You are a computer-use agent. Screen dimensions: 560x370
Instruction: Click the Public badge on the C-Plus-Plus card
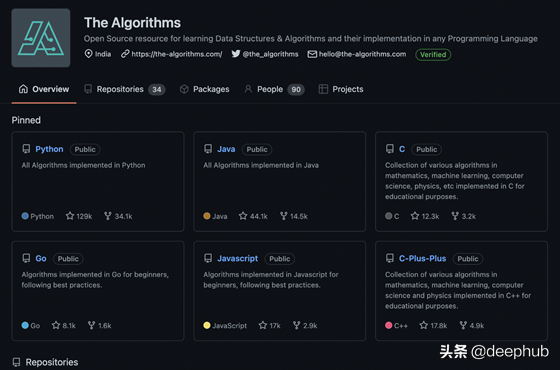point(468,259)
